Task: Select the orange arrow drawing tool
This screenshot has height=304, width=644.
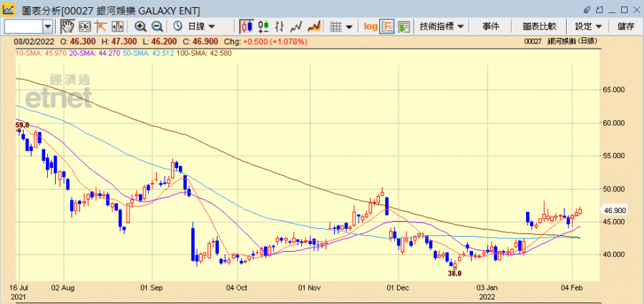Action: 101,26
